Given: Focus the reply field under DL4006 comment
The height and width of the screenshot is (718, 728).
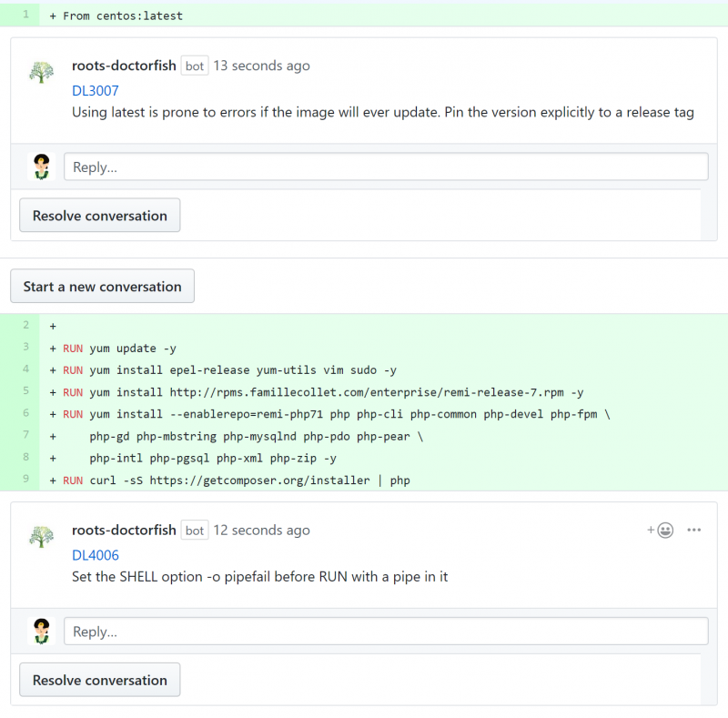Looking at the screenshot, I should click(386, 631).
